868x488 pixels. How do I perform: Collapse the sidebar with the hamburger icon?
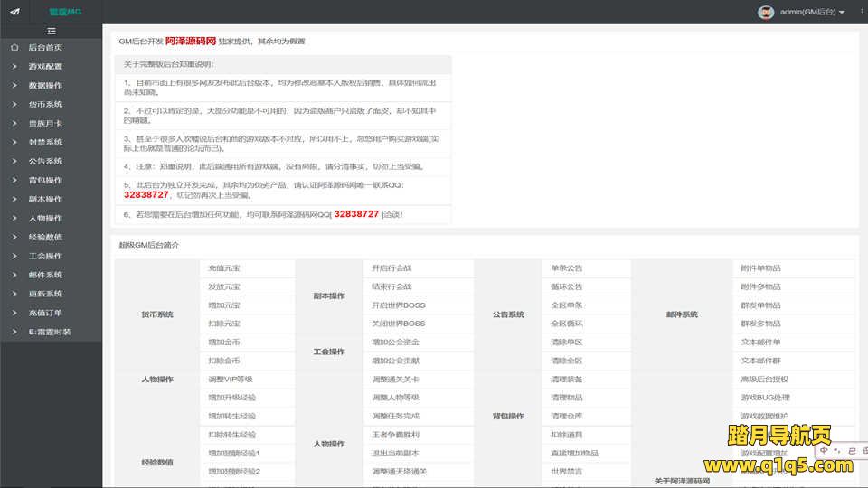tap(52, 31)
